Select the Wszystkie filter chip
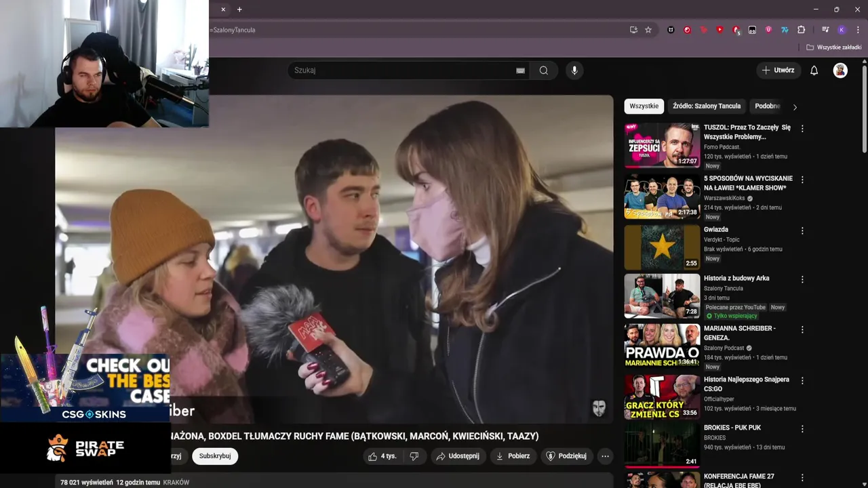This screenshot has width=868, height=488. pos(644,106)
